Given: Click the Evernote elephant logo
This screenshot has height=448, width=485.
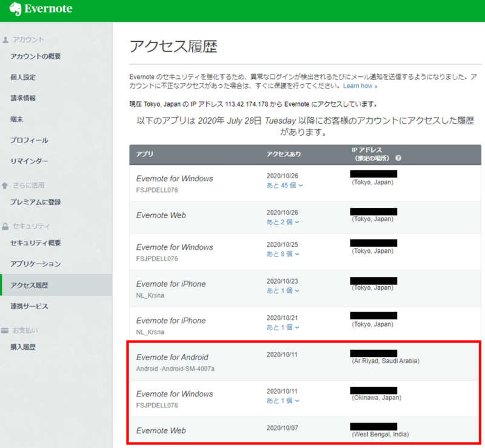Looking at the screenshot, I should (x=15, y=8).
